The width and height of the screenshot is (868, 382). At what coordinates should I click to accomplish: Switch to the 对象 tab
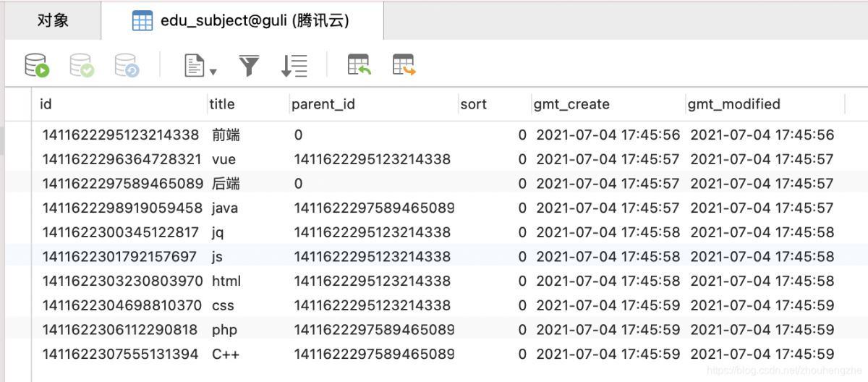[x=53, y=20]
